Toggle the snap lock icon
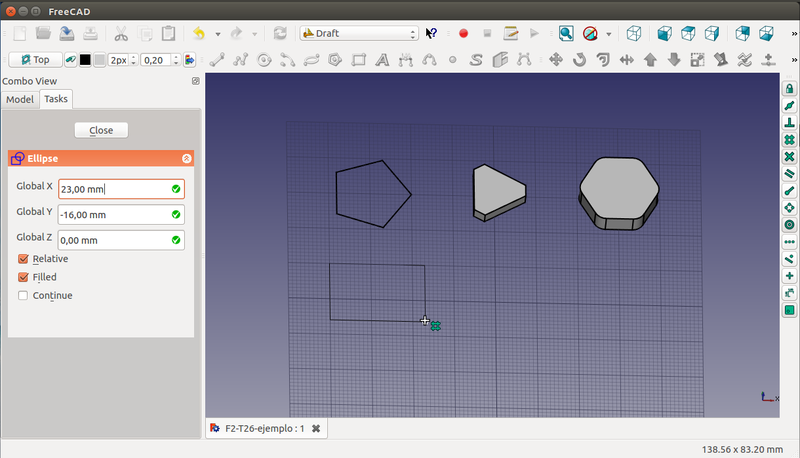800x458 pixels. (x=789, y=89)
